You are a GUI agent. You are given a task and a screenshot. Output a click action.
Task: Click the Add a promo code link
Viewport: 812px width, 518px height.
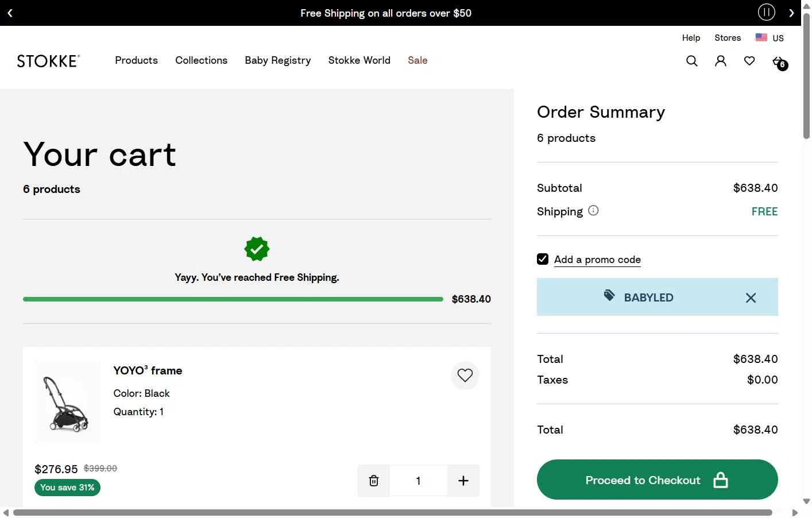[x=597, y=260]
